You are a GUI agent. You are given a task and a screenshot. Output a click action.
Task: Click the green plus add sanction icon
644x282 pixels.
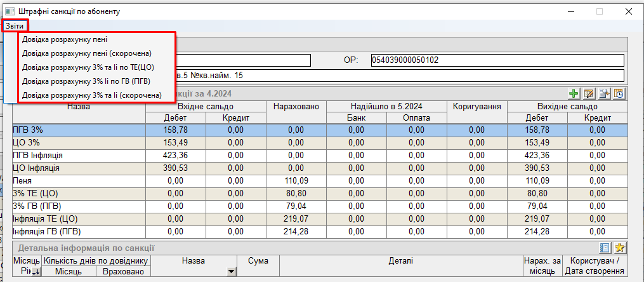(x=574, y=94)
